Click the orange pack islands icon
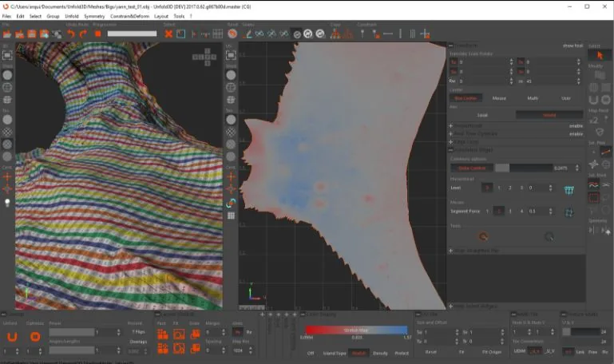614x364 pixels. point(163,334)
